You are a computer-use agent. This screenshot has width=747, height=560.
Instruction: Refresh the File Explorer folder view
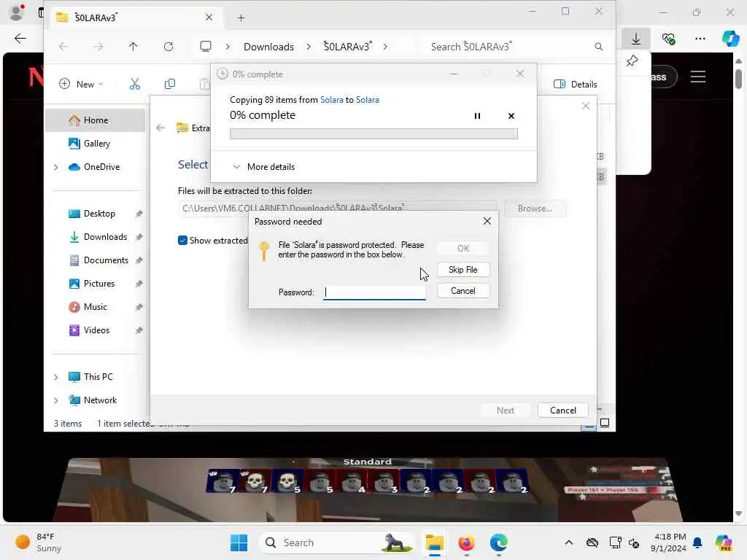pyautogui.click(x=169, y=47)
